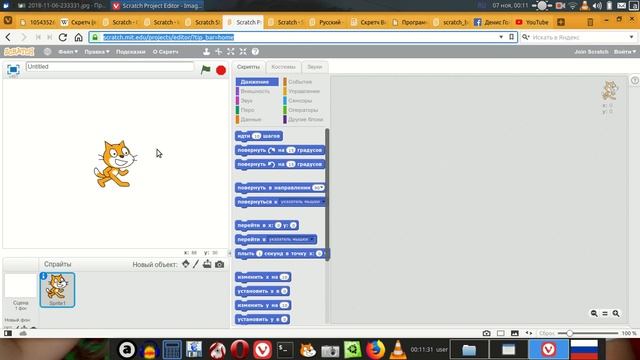
Task: Go to the browser home page
Action: 78,37
